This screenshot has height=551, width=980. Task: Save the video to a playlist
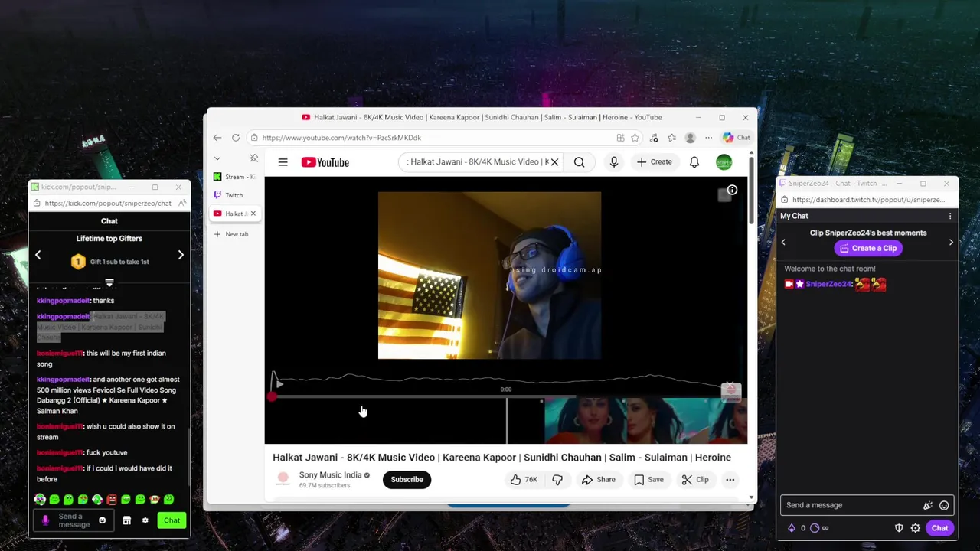point(648,480)
